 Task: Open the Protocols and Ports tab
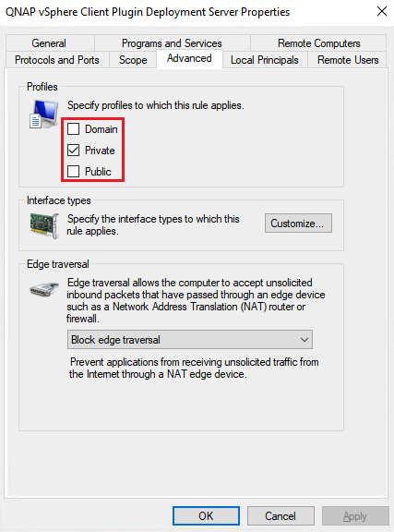pos(57,60)
